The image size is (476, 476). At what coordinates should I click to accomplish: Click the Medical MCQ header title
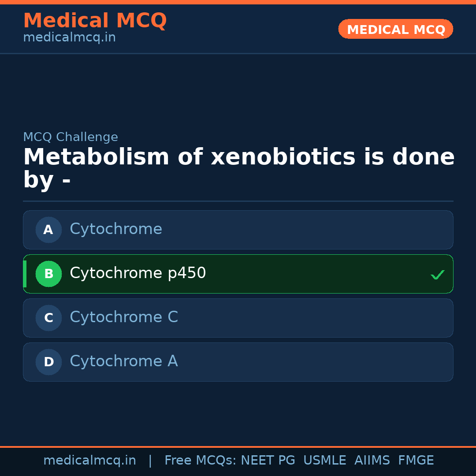click(x=95, y=21)
